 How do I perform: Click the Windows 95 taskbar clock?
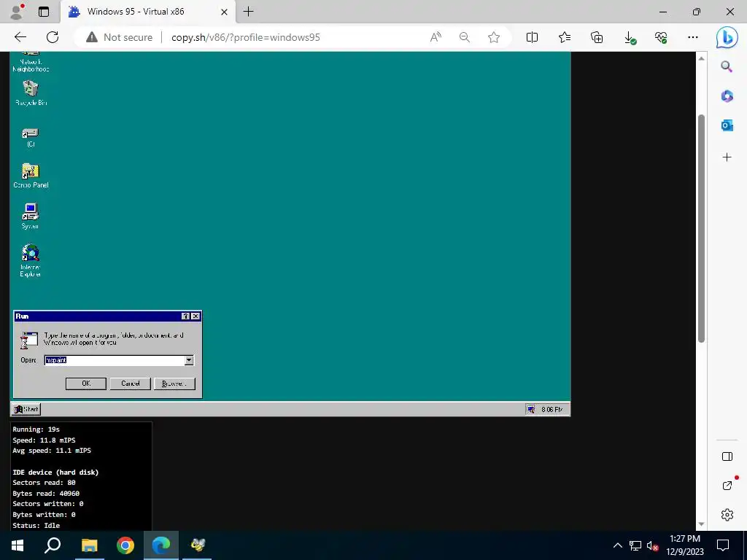click(x=552, y=410)
